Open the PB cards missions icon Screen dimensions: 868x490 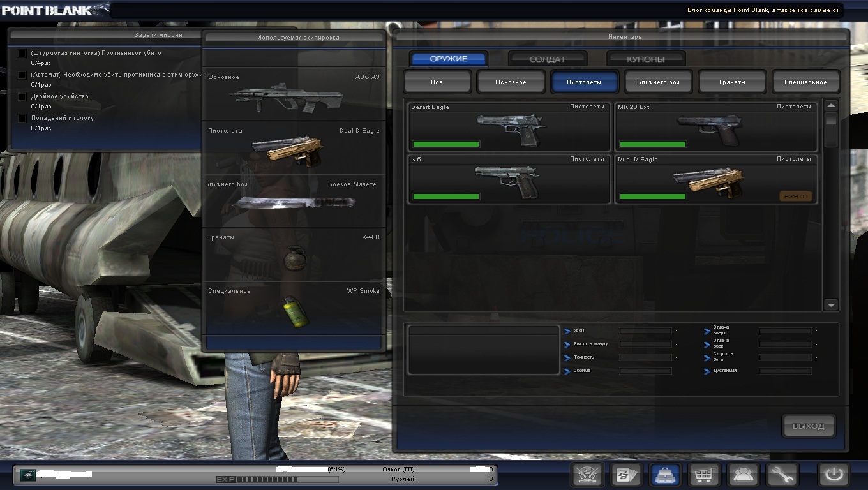626,475
